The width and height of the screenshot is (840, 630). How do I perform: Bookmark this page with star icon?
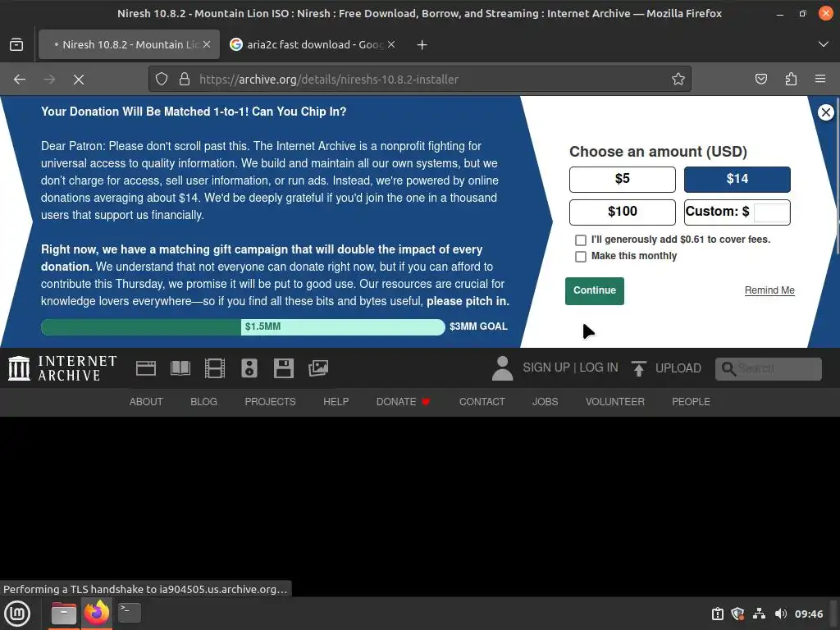[x=678, y=80]
